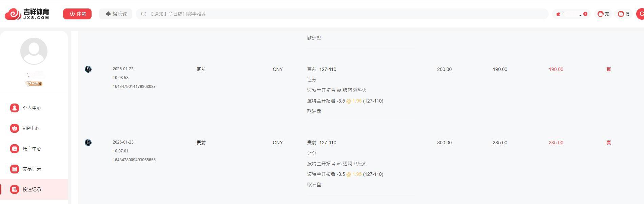Viewport: 644px width, 204px height.
Task: Open 交易记录 transaction records
Action: click(x=32, y=169)
